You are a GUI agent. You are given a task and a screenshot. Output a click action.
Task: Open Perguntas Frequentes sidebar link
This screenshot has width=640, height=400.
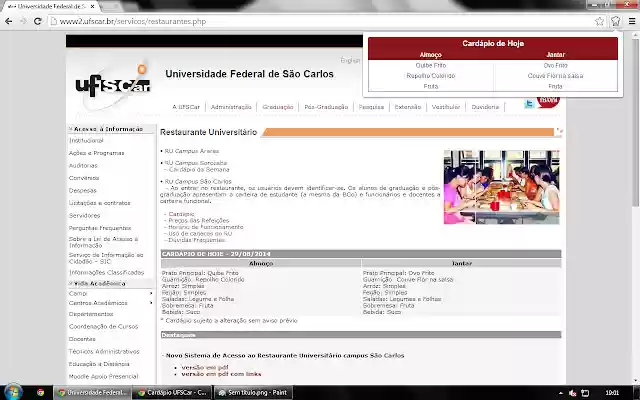pyautogui.click(x=100, y=228)
